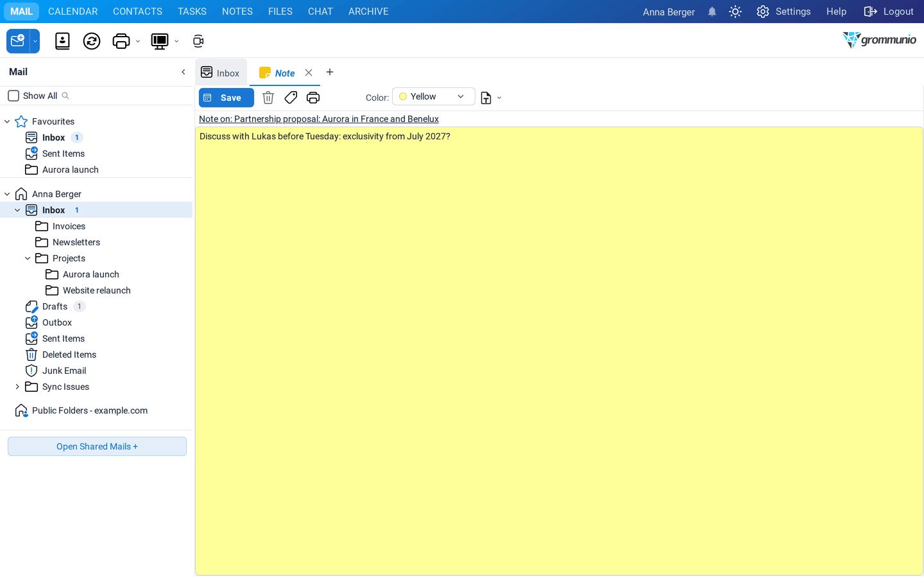Delete the note with trash icon
This screenshot has width=924, height=578.
[268, 98]
